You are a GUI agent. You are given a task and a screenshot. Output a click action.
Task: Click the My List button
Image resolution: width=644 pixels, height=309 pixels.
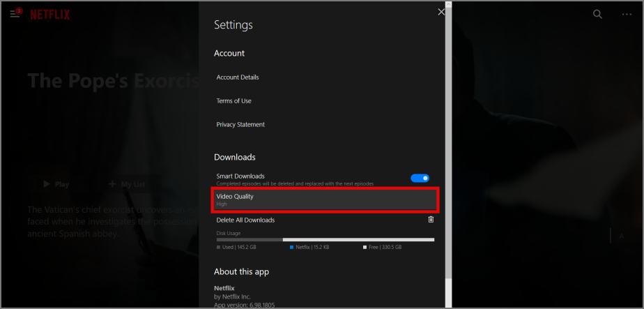pyautogui.click(x=127, y=184)
